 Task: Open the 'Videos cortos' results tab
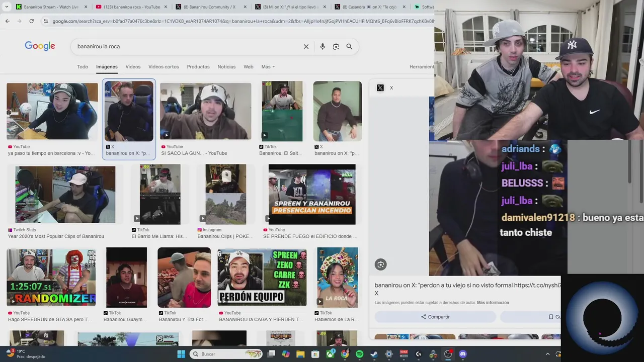pyautogui.click(x=164, y=67)
